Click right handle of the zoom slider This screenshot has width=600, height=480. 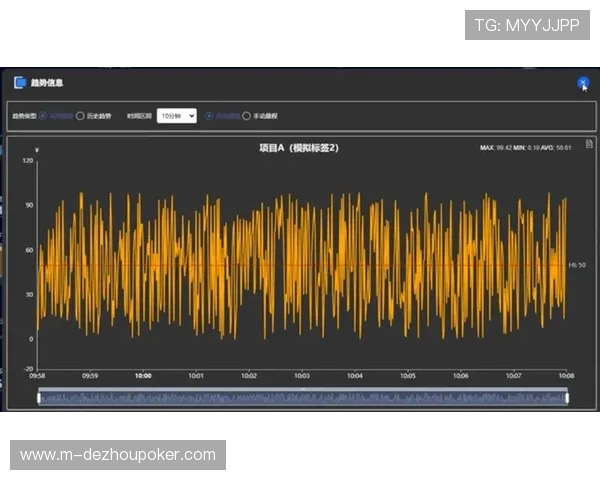click(x=567, y=397)
